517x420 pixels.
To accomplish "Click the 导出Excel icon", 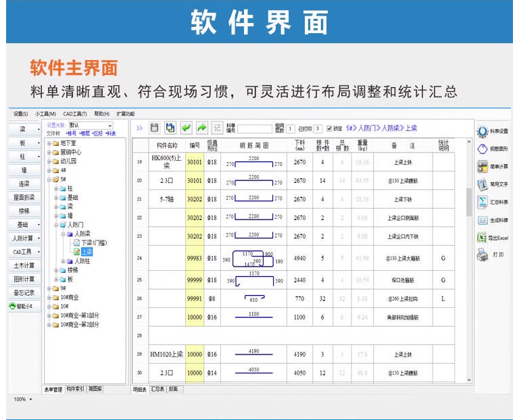I will (483, 238).
